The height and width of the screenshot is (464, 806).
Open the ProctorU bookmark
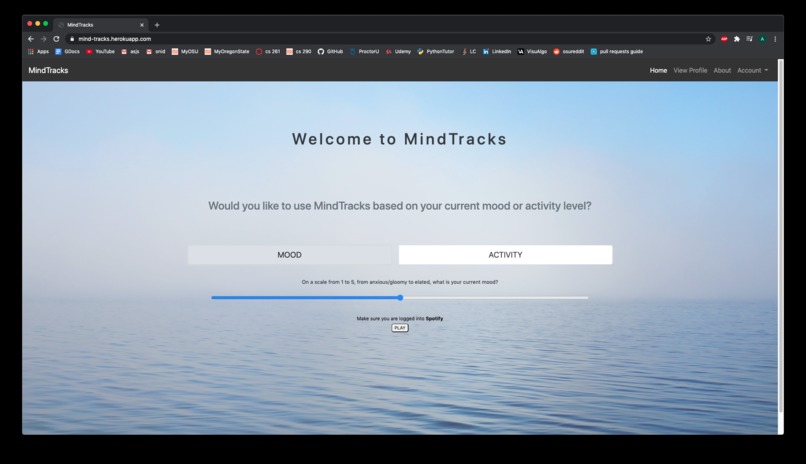(x=364, y=51)
